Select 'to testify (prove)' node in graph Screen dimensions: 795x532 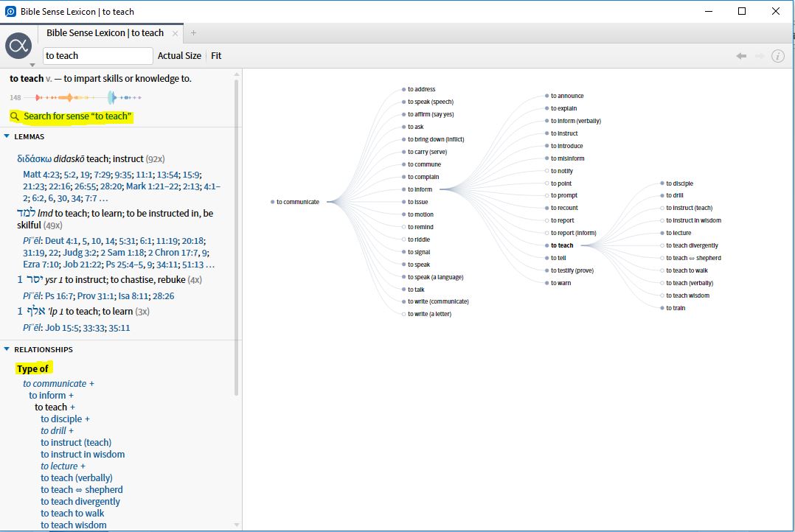pyautogui.click(x=569, y=270)
